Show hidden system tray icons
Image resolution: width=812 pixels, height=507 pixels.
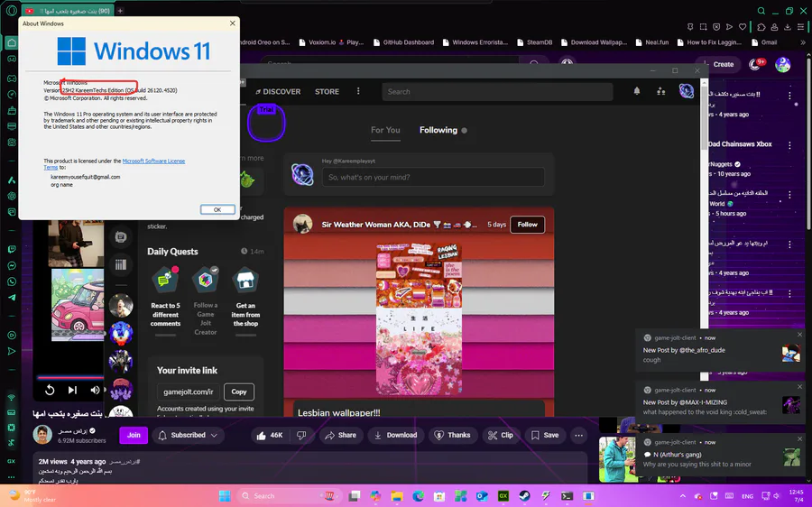(x=682, y=495)
